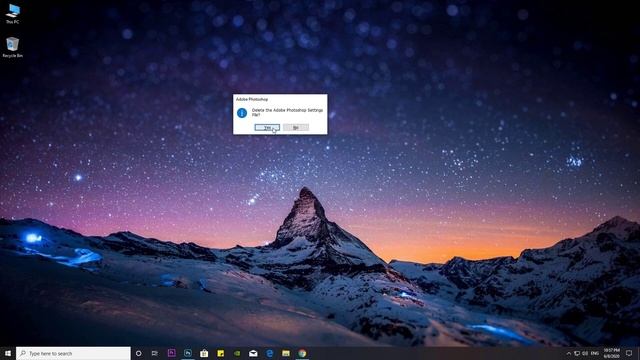Select the Recycle Bin desktop icon
640x360 pixels.
click(13, 47)
